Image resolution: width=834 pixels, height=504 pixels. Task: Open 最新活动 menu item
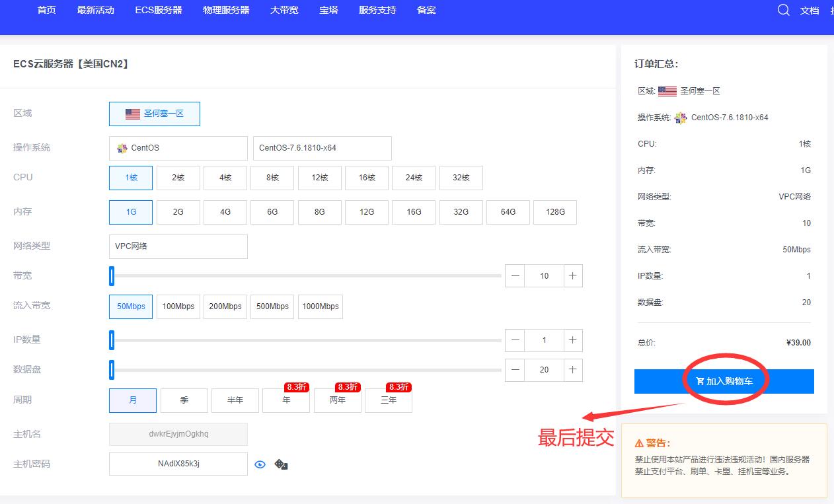pyautogui.click(x=96, y=10)
